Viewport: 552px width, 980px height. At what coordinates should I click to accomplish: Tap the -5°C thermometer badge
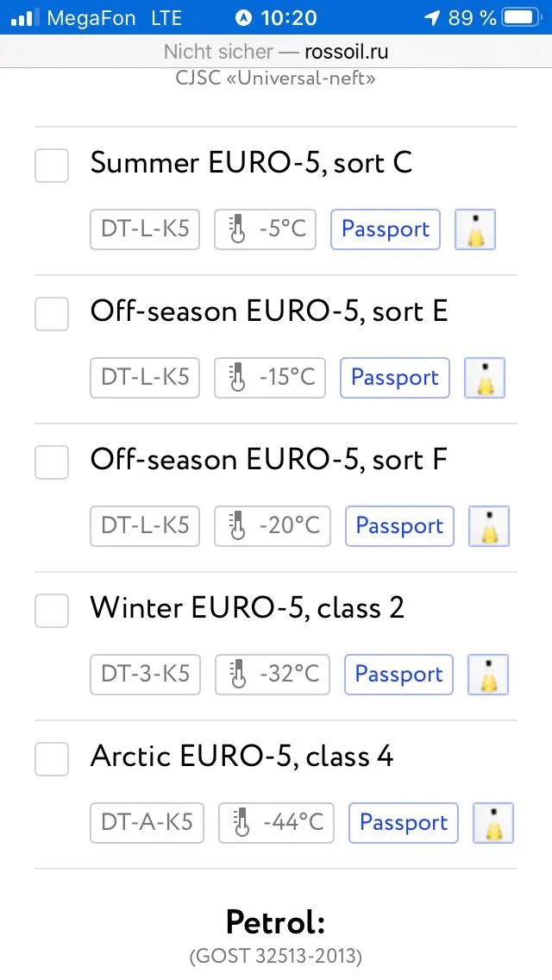pos(265,229)
